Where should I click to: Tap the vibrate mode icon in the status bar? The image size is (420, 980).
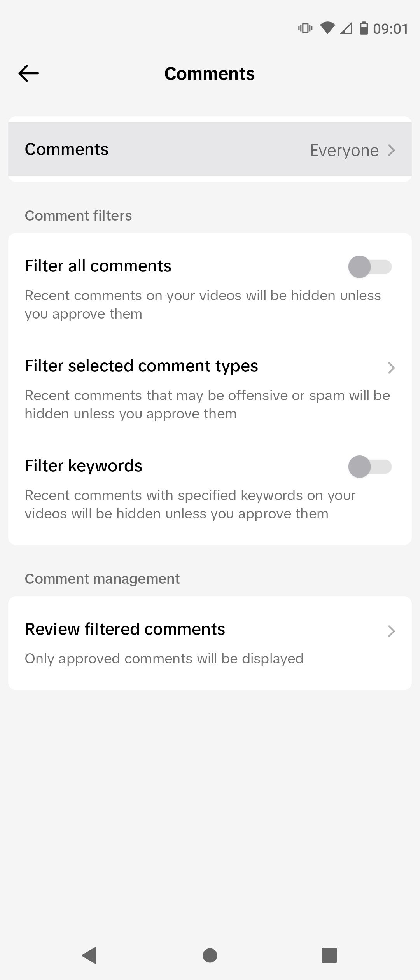coord(305,28)
